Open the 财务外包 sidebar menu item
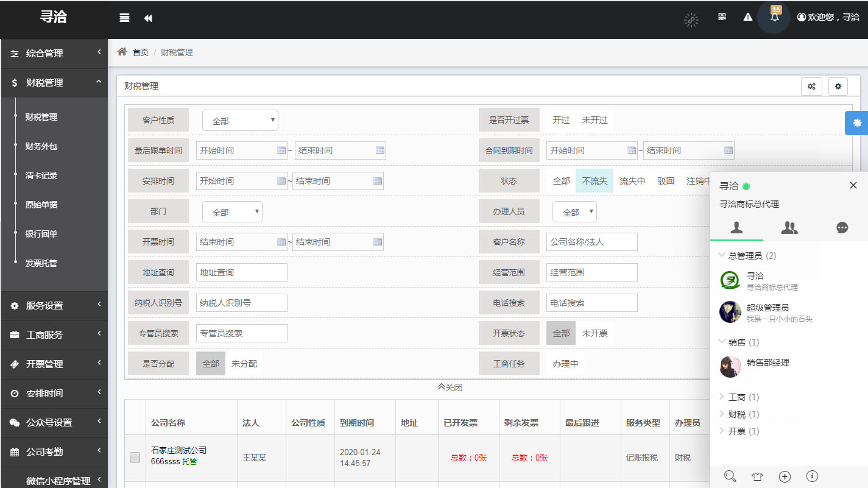868x488 pixels. tap(41, 146)
